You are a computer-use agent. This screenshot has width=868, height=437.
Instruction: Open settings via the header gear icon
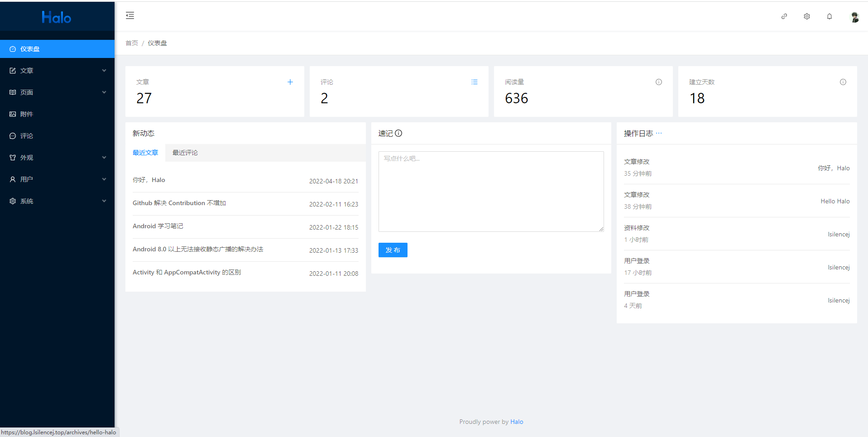807,16
